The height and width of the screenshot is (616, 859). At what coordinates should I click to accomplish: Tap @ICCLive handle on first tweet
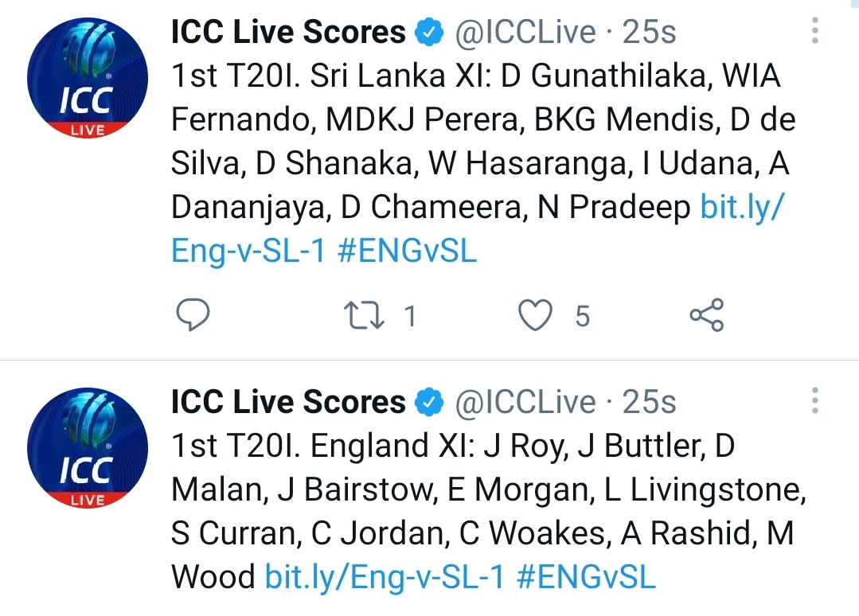[x=525, y=32]
